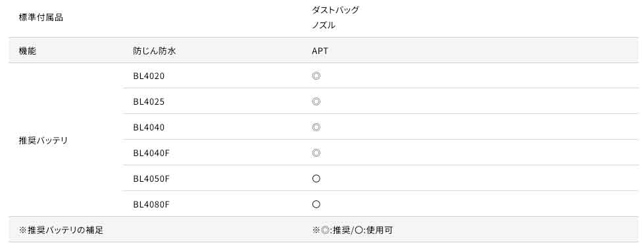Click the 防じん防水 function label
The width and height of the screenshot is (644, 249).
pos(155,51)
